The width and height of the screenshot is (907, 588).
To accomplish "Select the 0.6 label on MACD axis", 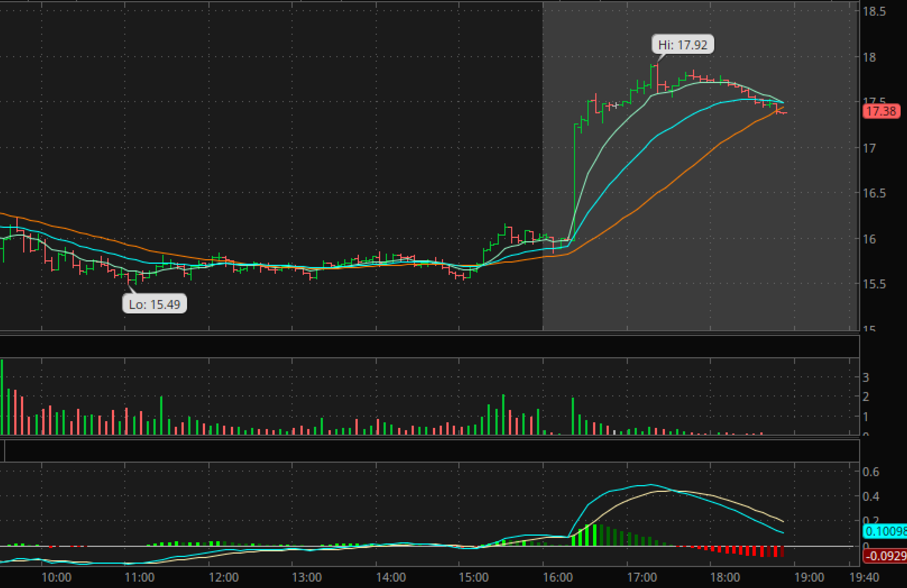I will pos(871,472).
